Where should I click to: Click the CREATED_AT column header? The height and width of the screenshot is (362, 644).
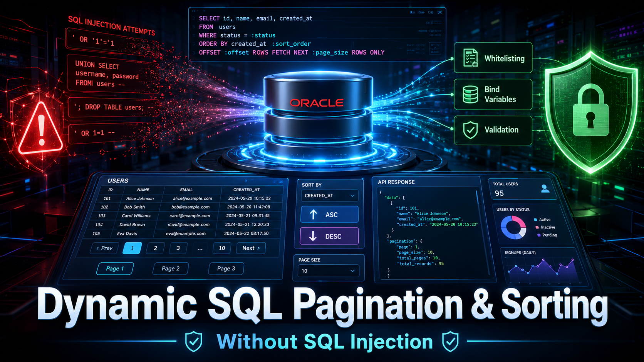point(247,190)
